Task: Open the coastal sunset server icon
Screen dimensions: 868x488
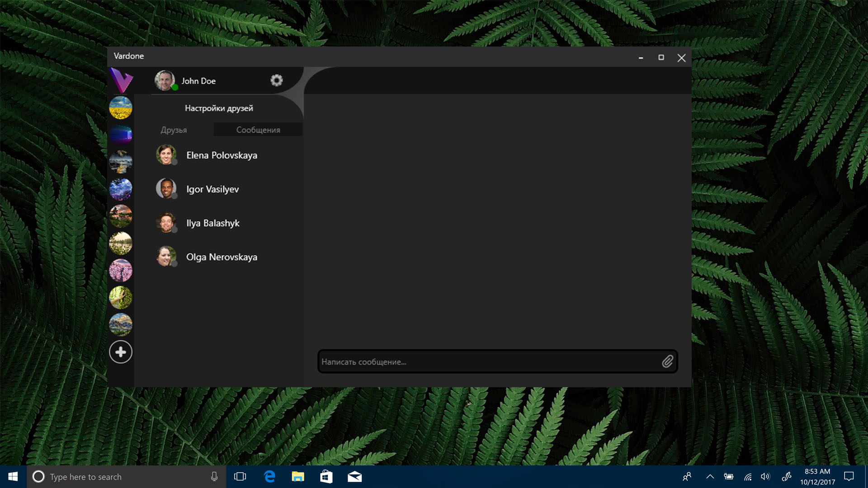Action: 121,162
